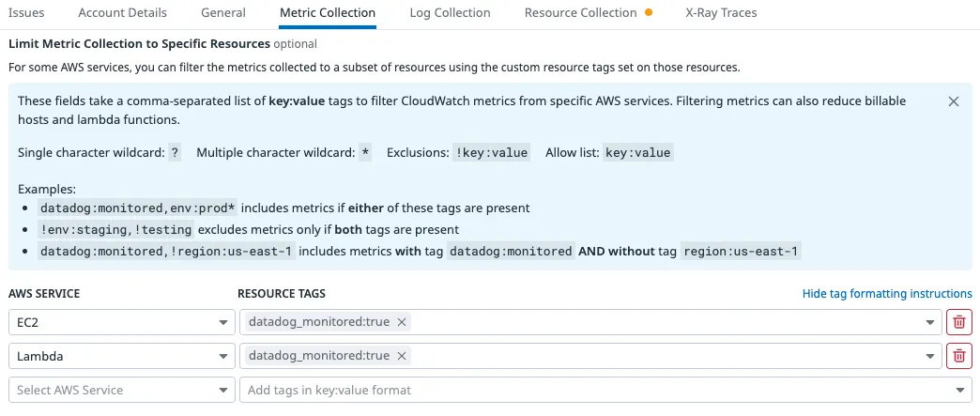
Task: Switch to the Issues tab
Action: click(x=26, y=13)
